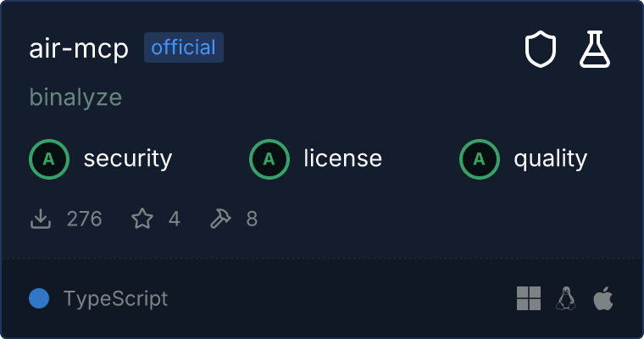Click the Linux penguin icon
This screenshot has width=644, height=339.
566,298
